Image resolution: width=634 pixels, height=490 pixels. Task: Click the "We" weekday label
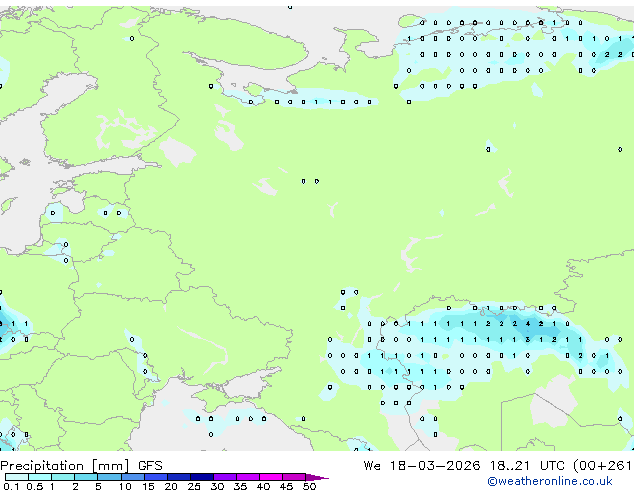click(x=372, y=466)
